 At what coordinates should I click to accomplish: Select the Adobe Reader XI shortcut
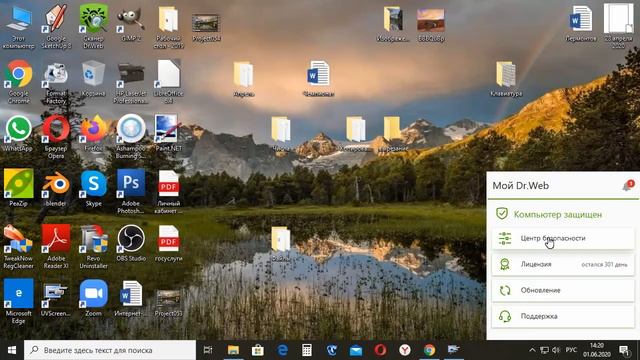click(56, 247)
